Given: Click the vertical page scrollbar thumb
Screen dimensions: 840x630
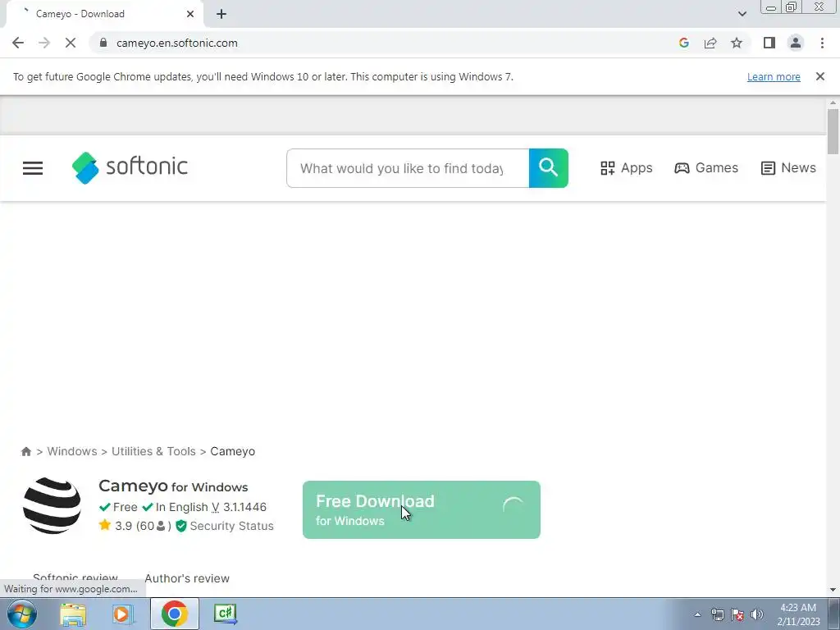Looking at the screenshot, I should pyautogui.click(x=833, y=131).
